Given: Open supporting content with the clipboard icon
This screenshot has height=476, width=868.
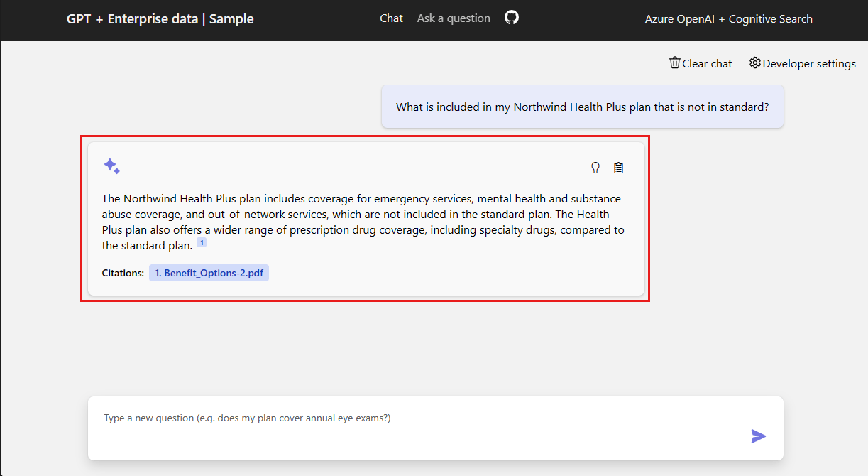Looking at the screenshot, I should 618,168.
